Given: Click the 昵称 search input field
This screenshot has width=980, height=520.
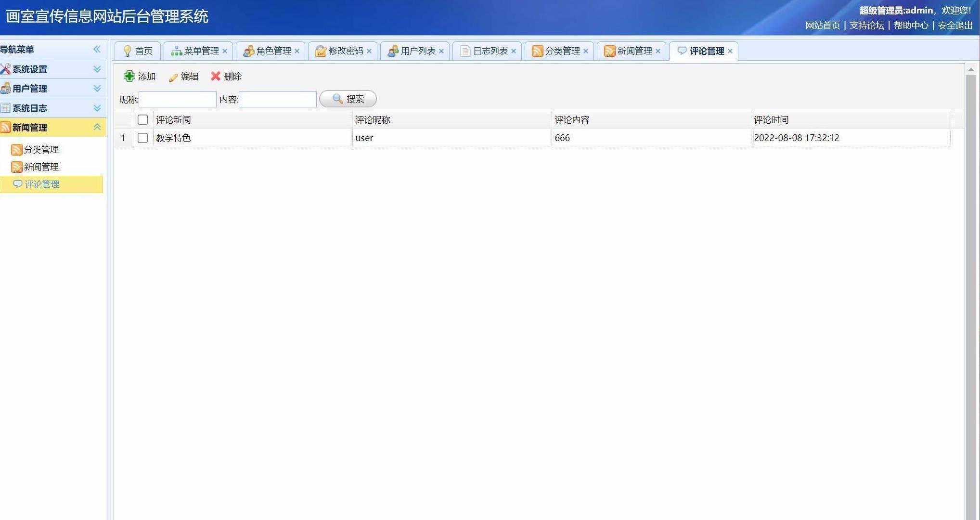Looking at the screenshot, I should click(x=177, y=99).
